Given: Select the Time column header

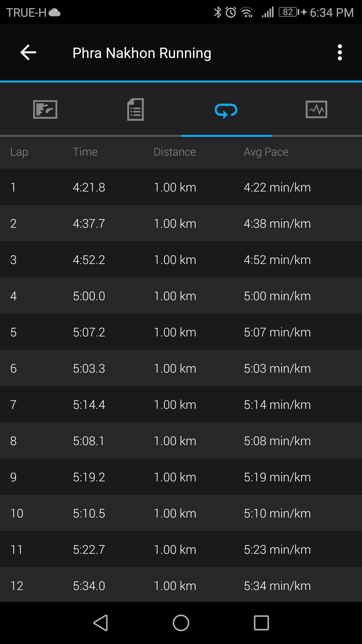Looking at the screenshot, I should click(x=85, y=152).
